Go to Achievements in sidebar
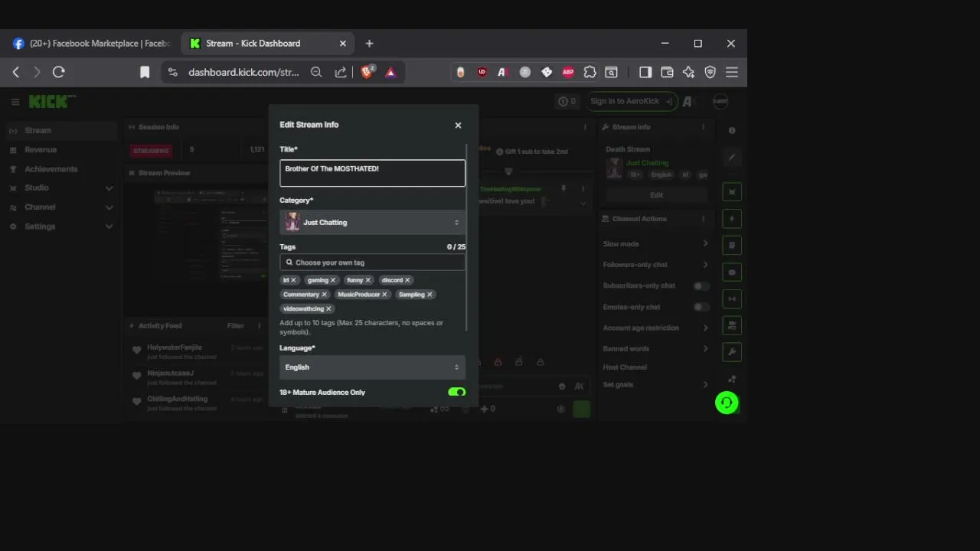Viewport: 980px width, 551px height. tap(61, 169)
